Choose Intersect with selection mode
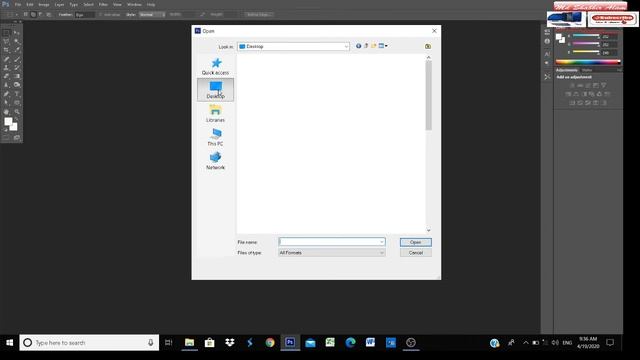The width and height of the screenshot is (640, 360). [x=49, y=15]
